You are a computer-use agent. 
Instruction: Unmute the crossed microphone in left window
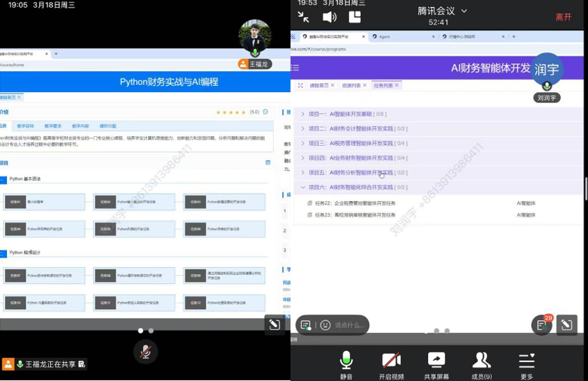coord(145,351)
